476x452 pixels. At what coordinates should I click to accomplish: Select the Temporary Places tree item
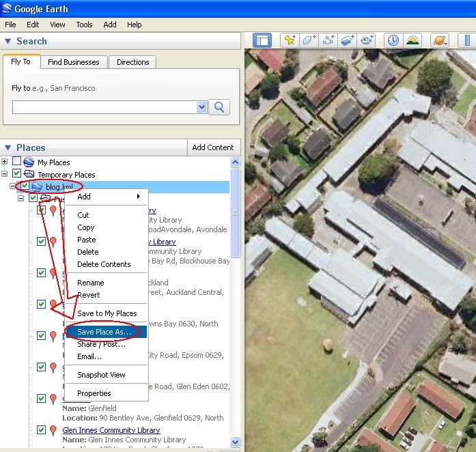tap(66, 175)
